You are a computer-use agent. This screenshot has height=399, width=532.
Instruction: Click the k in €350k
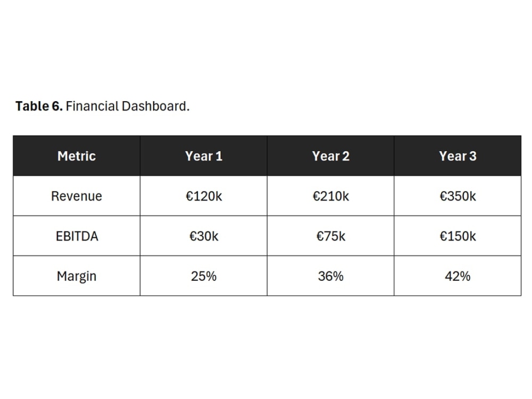point(472,196)
